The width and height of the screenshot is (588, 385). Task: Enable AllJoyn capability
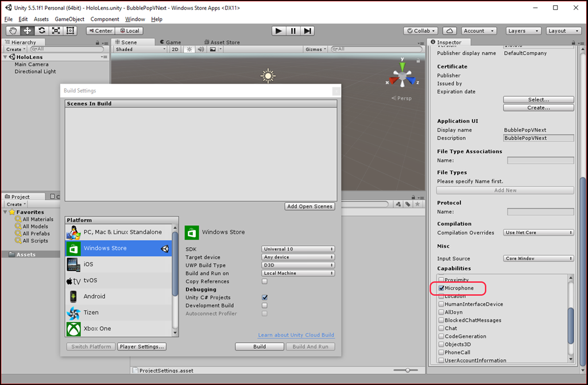(x=442, y=312)
